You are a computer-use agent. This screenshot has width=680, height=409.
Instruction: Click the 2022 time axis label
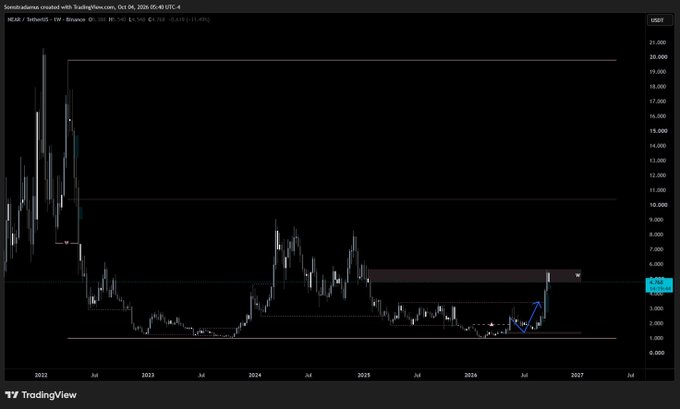point(41,375)
